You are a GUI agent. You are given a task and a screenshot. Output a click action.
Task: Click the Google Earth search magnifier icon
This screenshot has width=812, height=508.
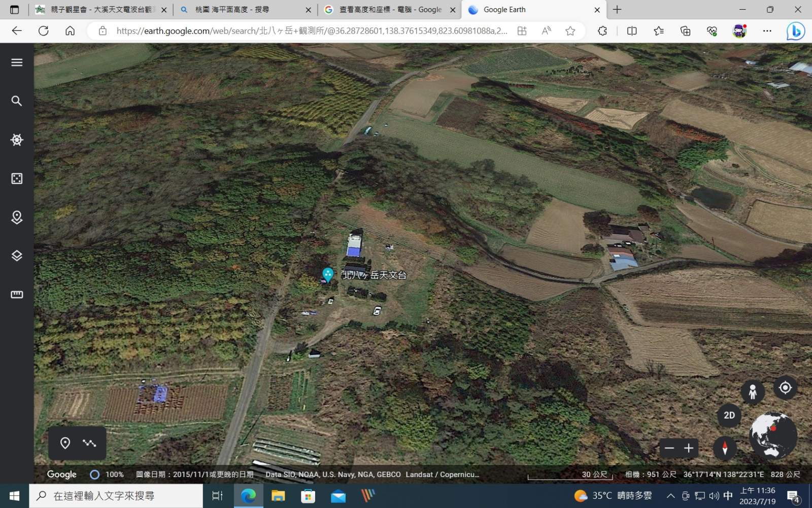point(17,101)
